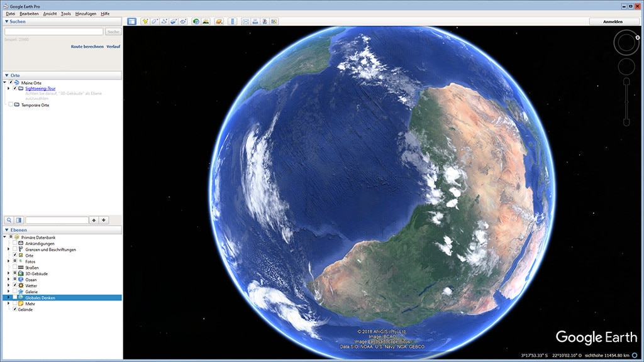Switch planets with the Saturn icon
644x362 pixels.
[x=219, y=21]
